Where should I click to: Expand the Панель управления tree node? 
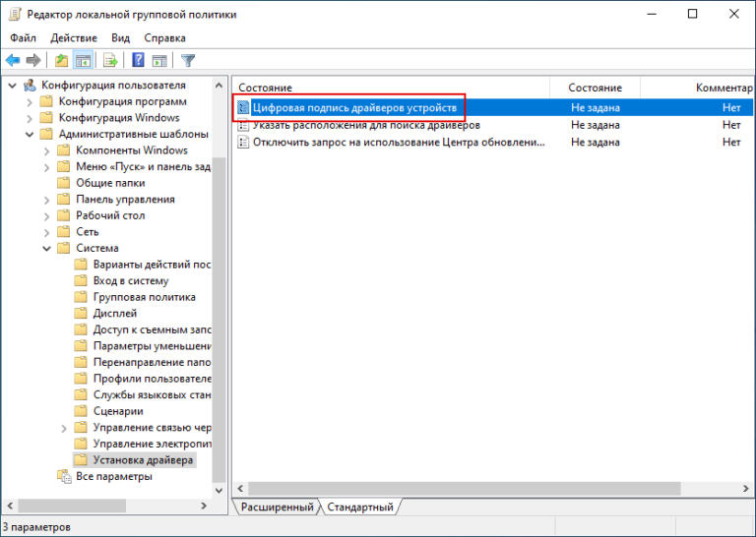pos(46,200)
